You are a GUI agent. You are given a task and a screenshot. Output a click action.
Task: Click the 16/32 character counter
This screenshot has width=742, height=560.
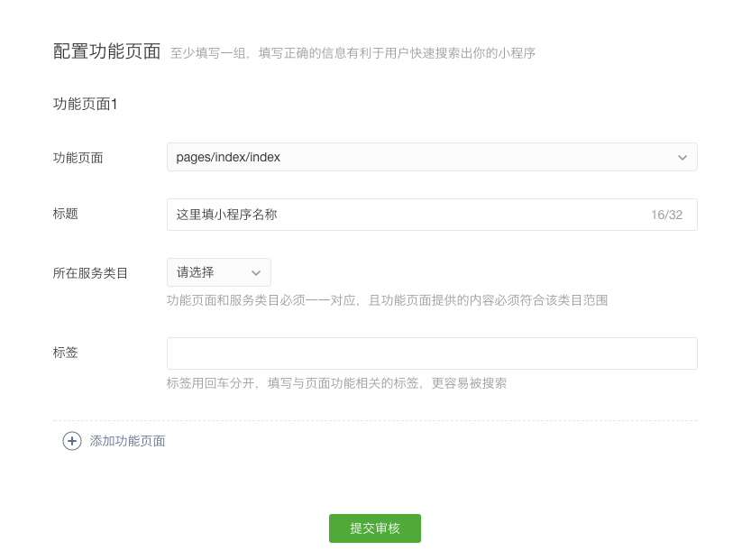coord(667,215)
